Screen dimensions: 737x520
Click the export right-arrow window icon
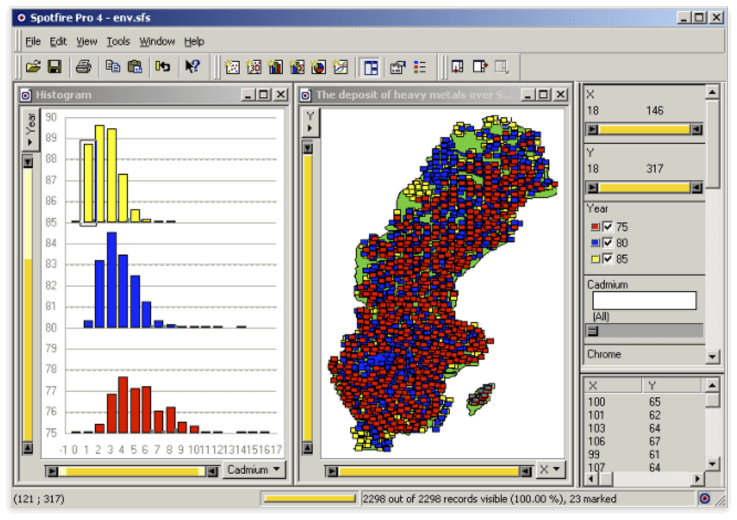(x=480, y=67)
